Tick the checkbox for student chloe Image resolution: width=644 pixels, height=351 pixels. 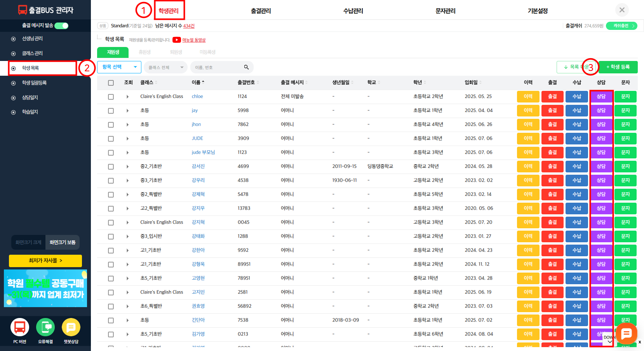[111, 97]
